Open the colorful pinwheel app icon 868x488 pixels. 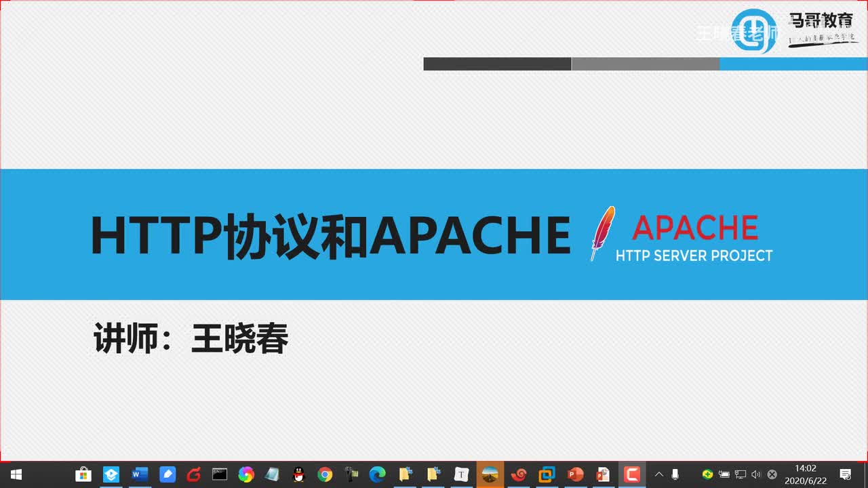click(246, 474)
